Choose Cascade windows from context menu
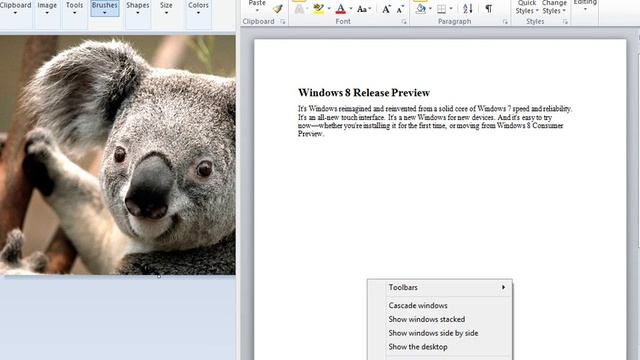The width and height of the screenshot is (640, 360). pyautogui.click(x=440, y=306)
